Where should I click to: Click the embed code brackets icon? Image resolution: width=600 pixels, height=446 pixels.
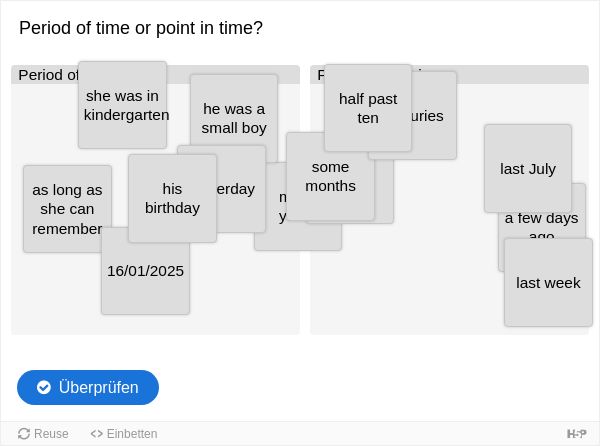pyautogui.click(x=96, y=434)
